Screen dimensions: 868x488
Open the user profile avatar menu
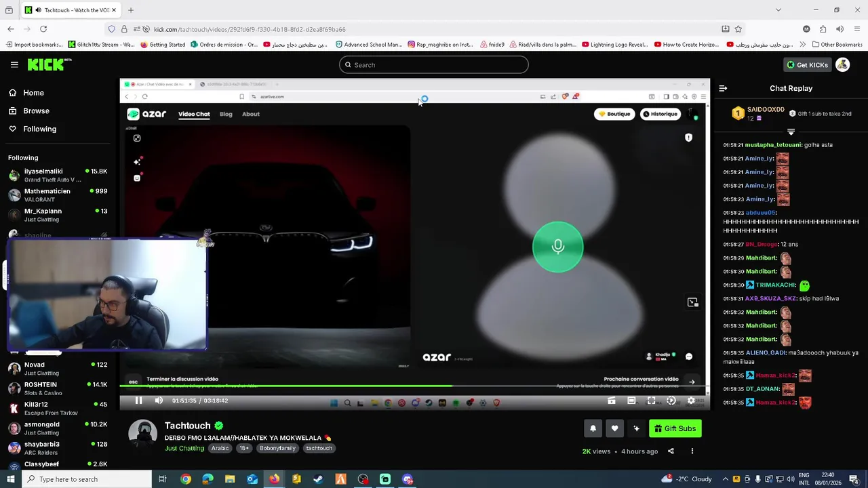pyautogui.click(x=842, y=64)
